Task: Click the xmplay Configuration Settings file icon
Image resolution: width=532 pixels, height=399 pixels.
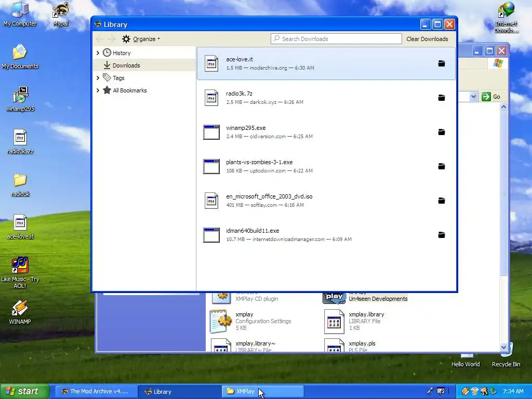Action: pyautogui.click(x=220, y=321)
